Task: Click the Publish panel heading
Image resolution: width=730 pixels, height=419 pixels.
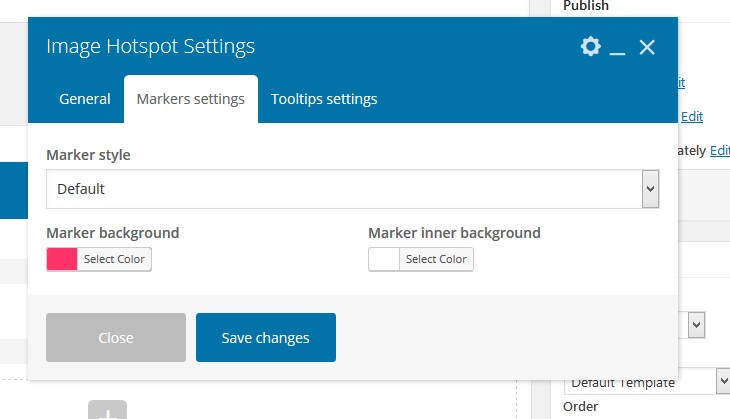Action: [x=586, y=6]
